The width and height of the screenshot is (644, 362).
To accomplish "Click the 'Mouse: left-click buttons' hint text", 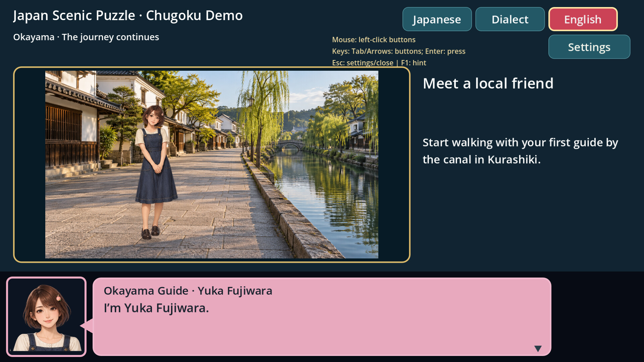I will click(374, 40).
